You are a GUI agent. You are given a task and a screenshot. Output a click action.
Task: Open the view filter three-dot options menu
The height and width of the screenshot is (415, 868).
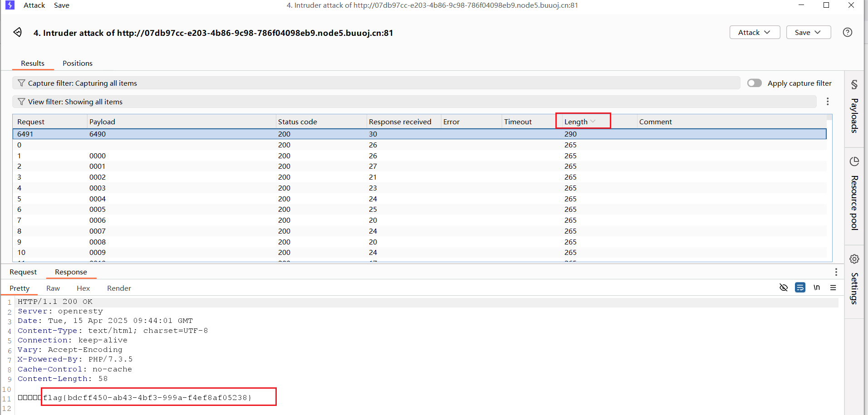click(828, 101)
